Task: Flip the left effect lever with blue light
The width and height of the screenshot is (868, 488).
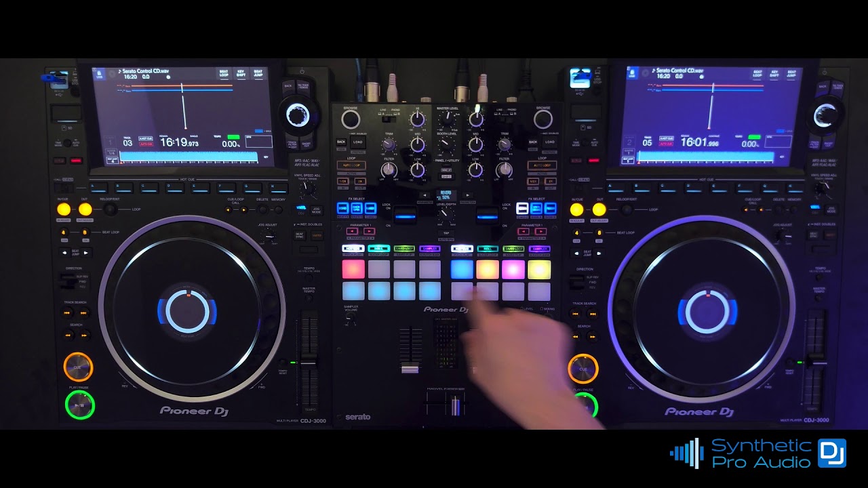Action: point(406,217)
